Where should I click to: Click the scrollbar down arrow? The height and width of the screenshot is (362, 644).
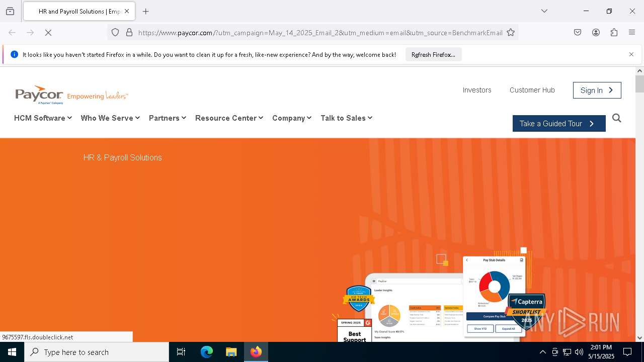[639, 338]
